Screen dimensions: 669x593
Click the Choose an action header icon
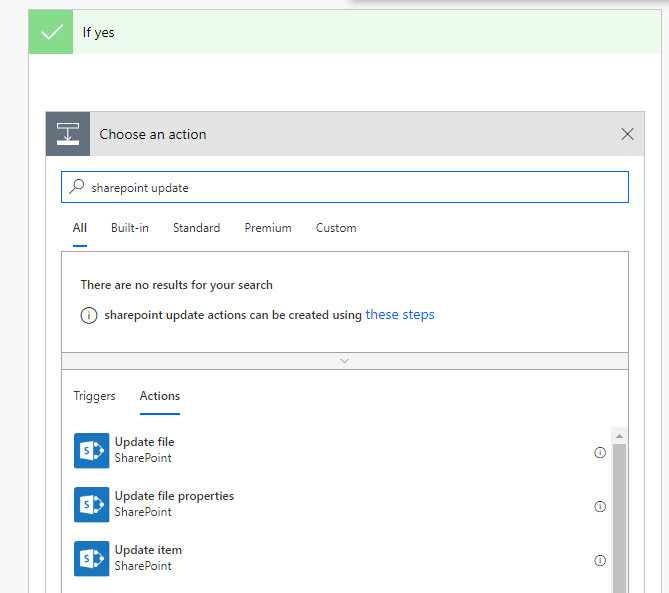pos(68,134)
